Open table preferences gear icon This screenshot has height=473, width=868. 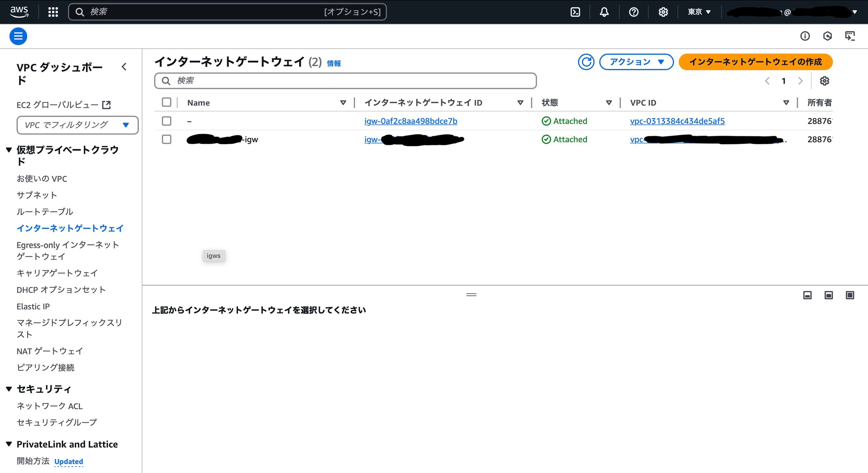click(x=824, y=81)
